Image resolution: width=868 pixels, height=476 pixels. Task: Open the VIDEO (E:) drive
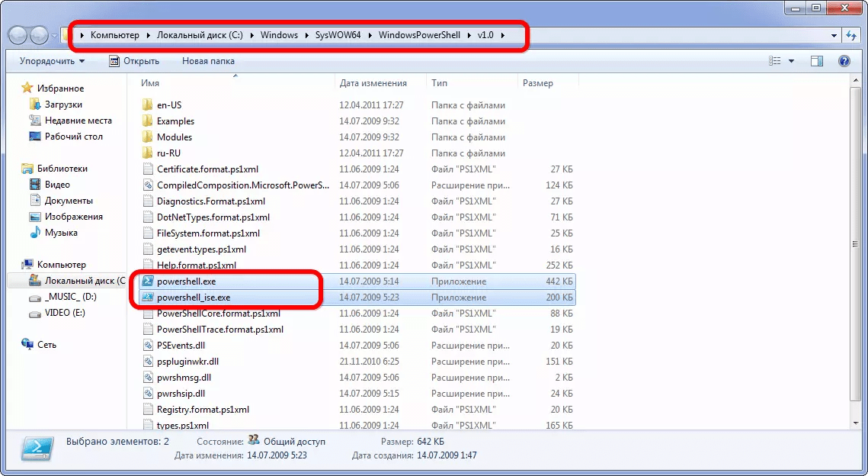[65, 313]
